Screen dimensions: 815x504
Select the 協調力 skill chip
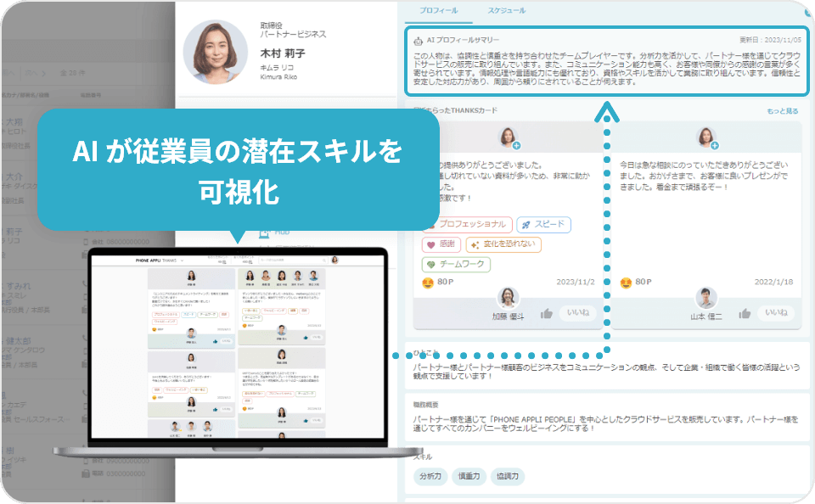pos(507,476)
